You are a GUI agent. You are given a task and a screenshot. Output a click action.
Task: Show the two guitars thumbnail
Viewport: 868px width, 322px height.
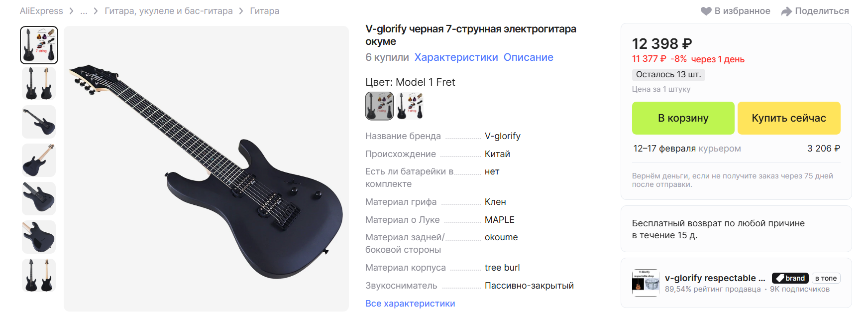click(39, 84)
